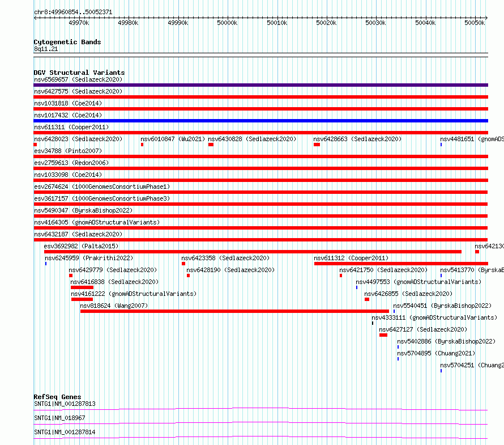Click the chr8:49960854..50052371 region label
This screenshot has width=504, height=445.
(73, 12)
